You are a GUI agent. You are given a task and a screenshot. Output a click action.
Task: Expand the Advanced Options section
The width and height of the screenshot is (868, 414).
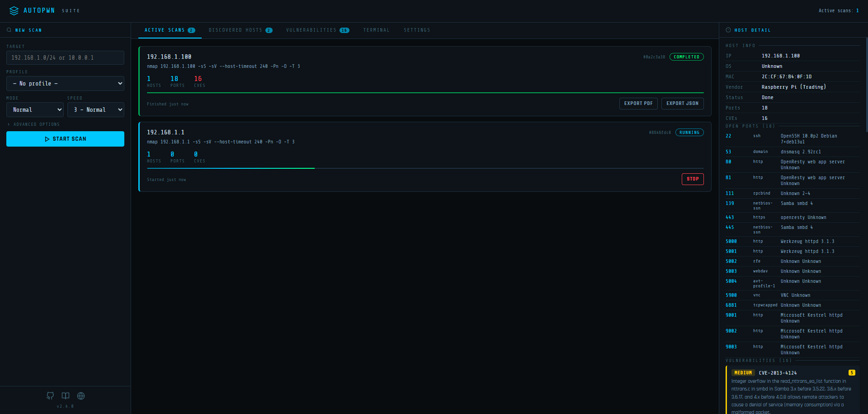33,124
